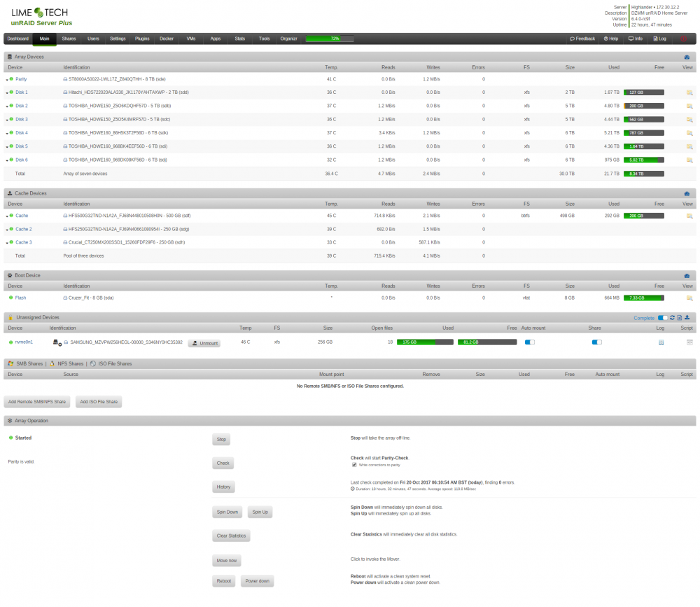Open parity check History
Image resolution: width=700 pixels, height=607 pixels.
point(224,487)
